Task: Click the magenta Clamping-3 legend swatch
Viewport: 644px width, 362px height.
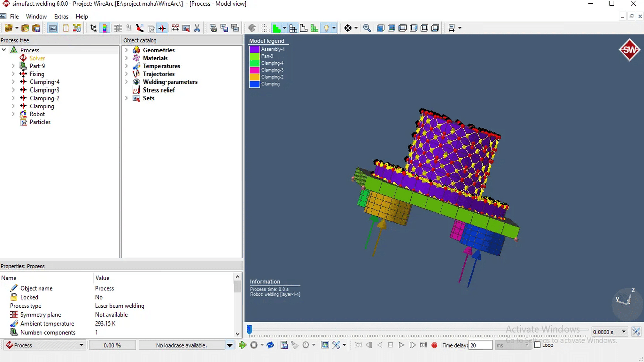Action: click(x=254, y=70)
